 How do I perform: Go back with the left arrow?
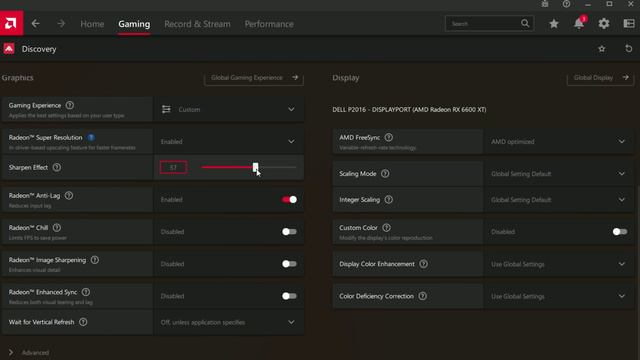(36, 24)
